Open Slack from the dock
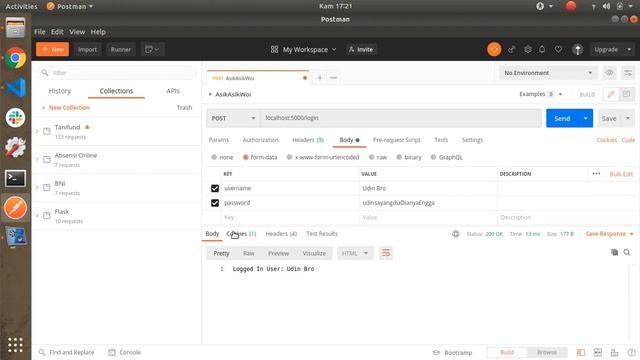The height and width of the screenshot is (360, 640). click(x=16, y=118)
